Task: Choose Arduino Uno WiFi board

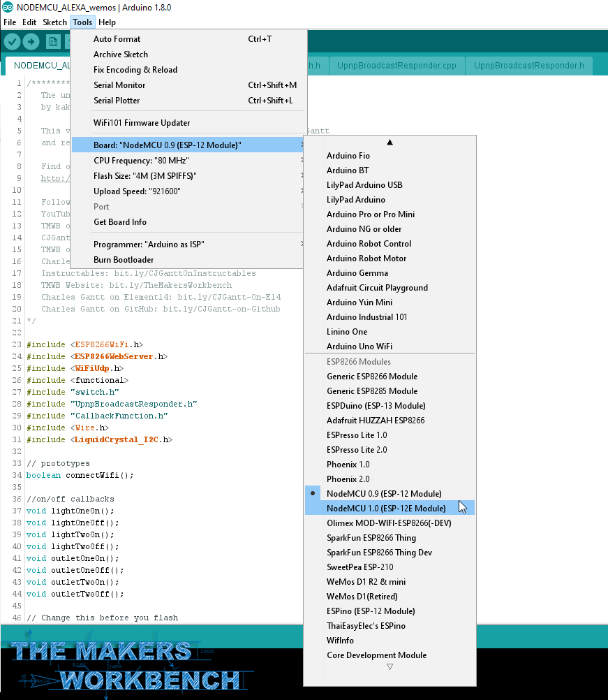Action: tap(390, 346)
